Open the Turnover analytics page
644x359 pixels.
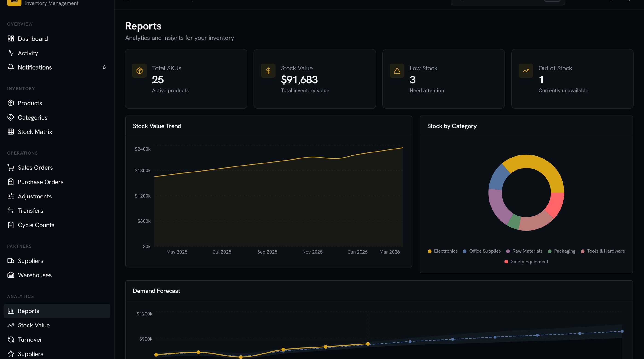click(x=57, y=339)
